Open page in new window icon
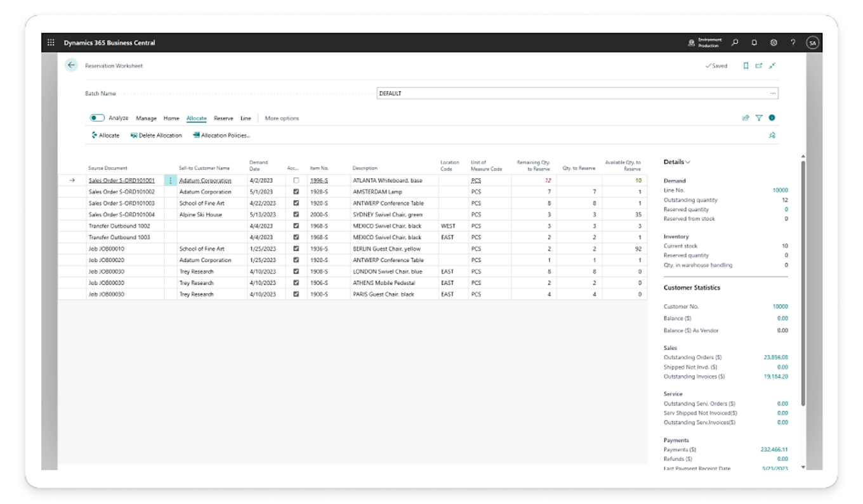This screenshot has height=504, width=863. 758,66
